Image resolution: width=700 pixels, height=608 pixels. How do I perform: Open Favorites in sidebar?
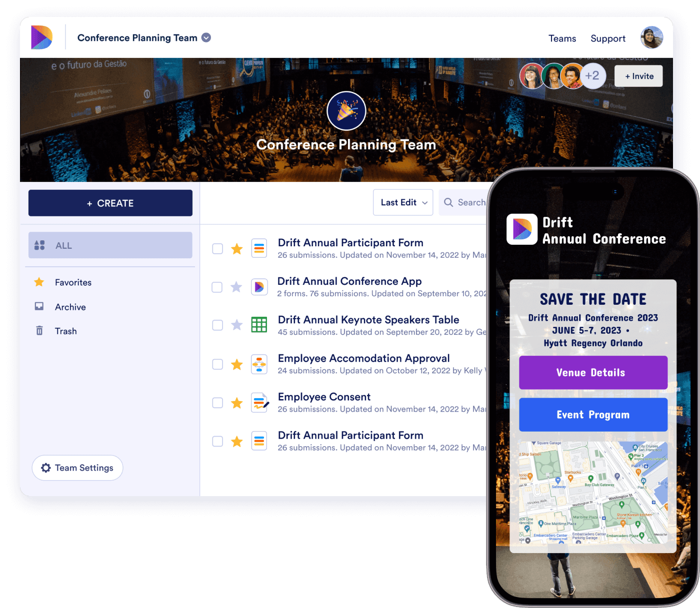73,282
